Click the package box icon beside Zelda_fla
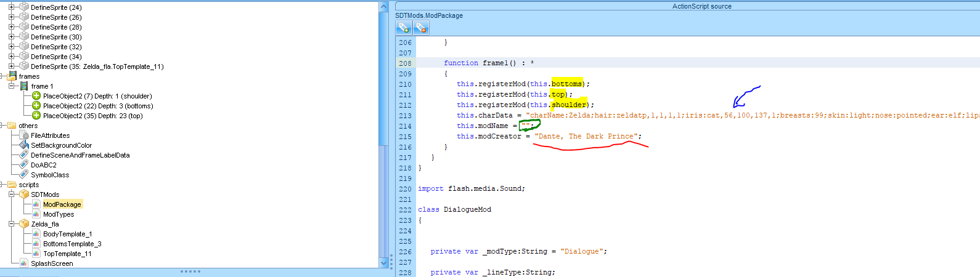Viewport: 980px width, 277px height. tap(24, 224)
